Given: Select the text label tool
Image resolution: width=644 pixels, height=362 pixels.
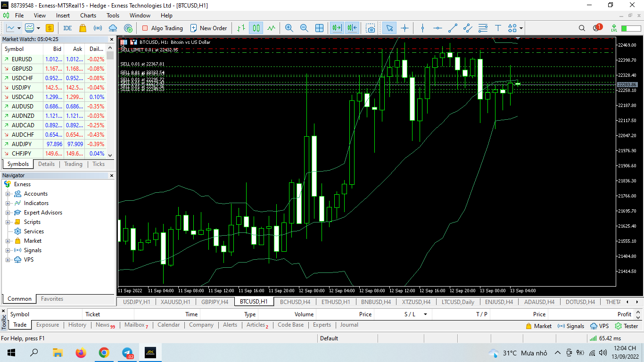Looking at the screenshot, I should [x=498, y=28].
